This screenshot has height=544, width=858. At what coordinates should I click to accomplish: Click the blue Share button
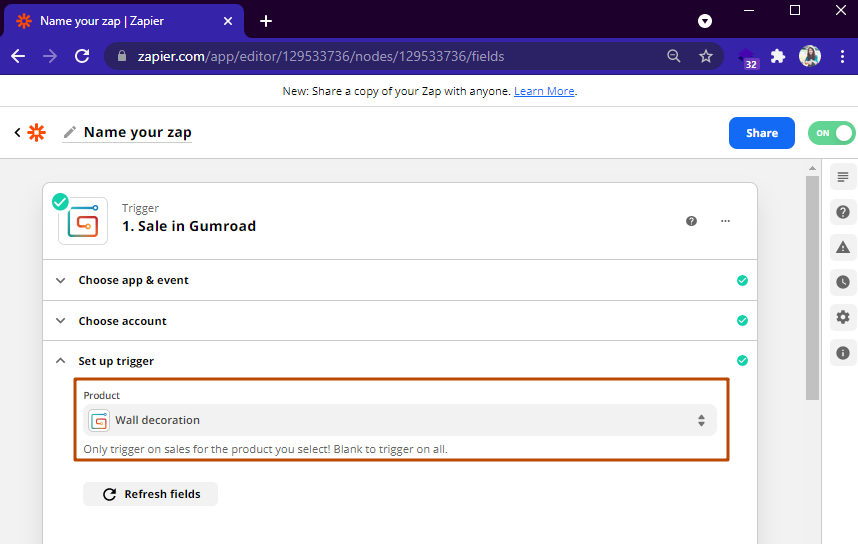(x=762, y=133)
